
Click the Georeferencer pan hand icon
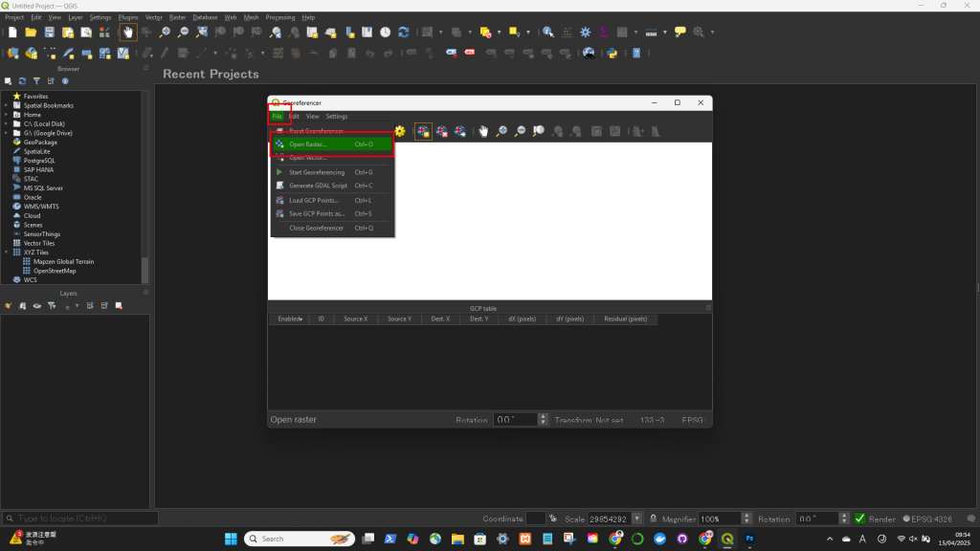484,131
